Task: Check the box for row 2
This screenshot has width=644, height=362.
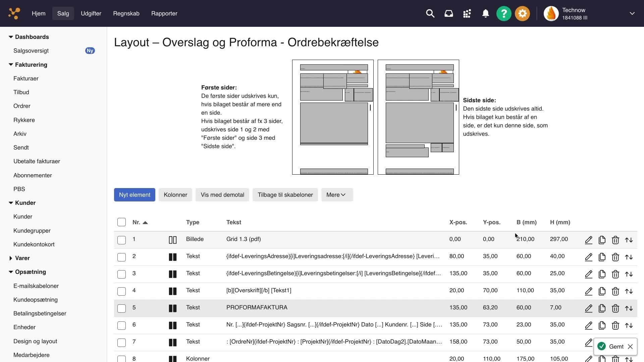Action: pos(121,257)
